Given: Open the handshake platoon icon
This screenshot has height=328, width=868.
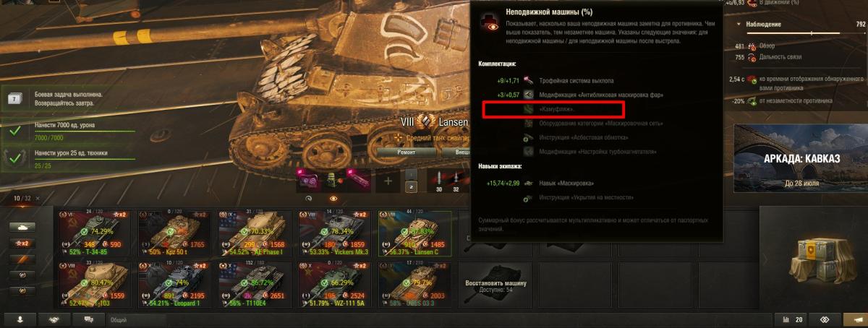Looking at the screenshot, I should coord(53,319).
